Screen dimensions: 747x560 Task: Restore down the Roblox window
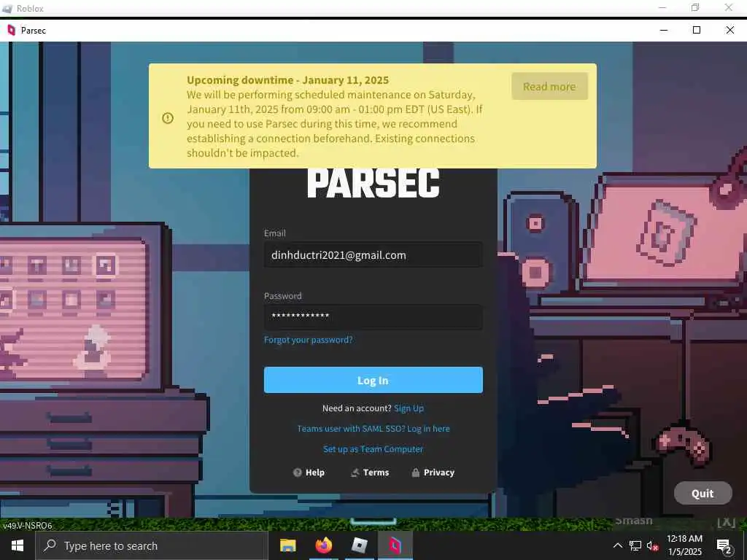[x=695, y=7]
